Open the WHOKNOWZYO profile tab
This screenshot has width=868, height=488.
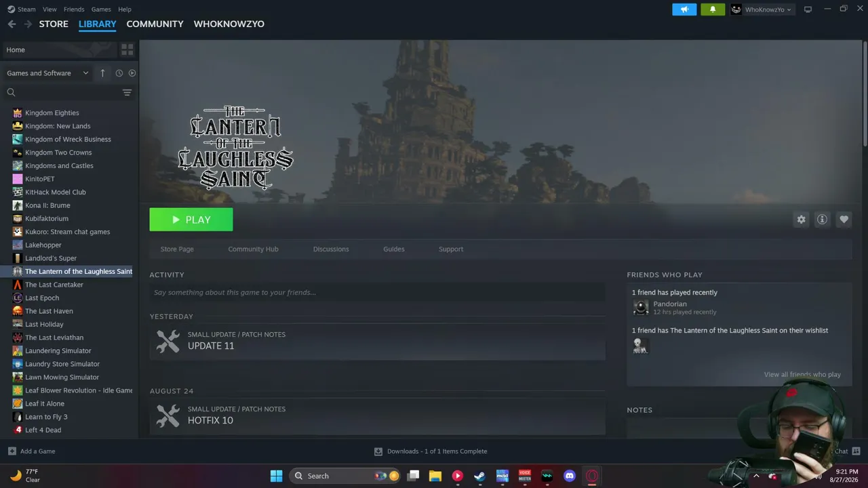click(229, 24)
